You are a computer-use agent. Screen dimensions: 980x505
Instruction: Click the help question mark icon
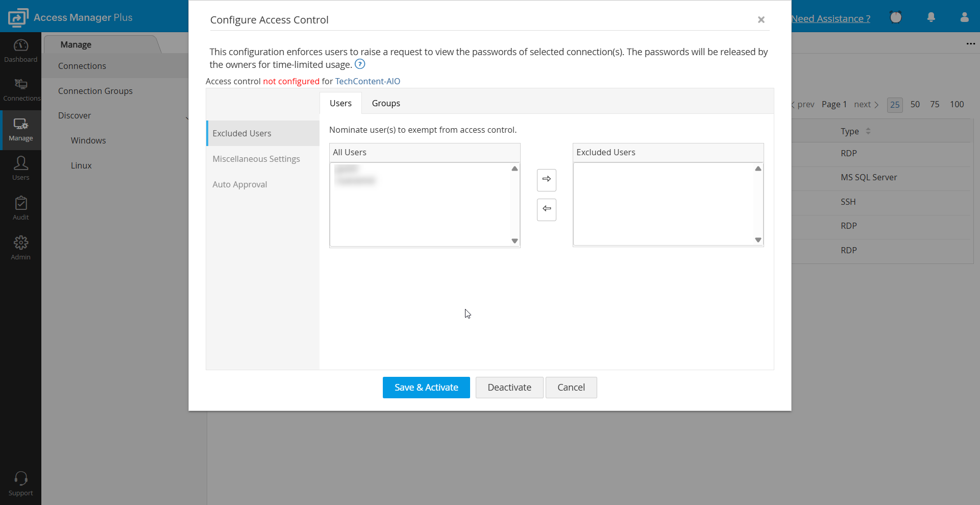coord(360,64)
